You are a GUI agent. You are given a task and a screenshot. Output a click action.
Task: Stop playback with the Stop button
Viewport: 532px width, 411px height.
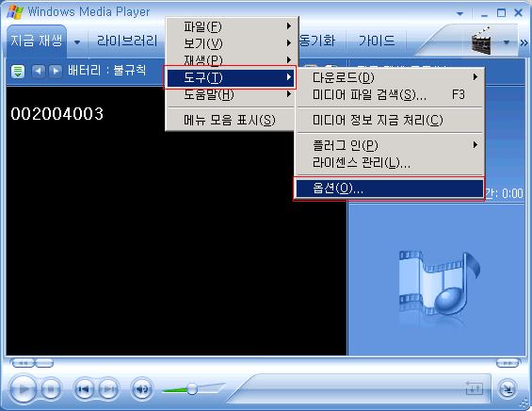click(x=51, y=389)
